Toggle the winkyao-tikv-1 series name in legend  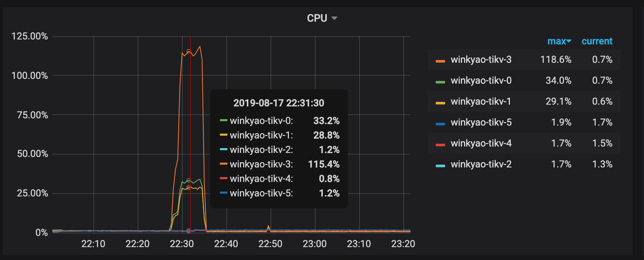pos(481,101)
